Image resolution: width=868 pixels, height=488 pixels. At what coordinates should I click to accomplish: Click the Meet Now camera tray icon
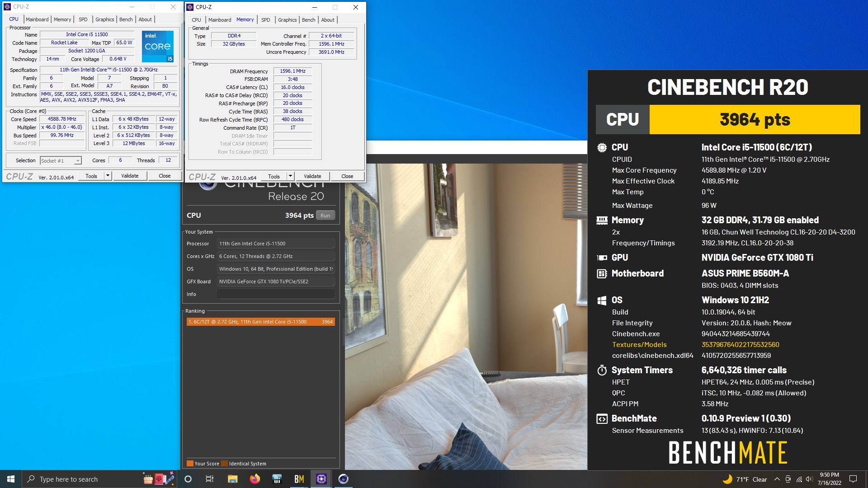click(x=788, y=479)
